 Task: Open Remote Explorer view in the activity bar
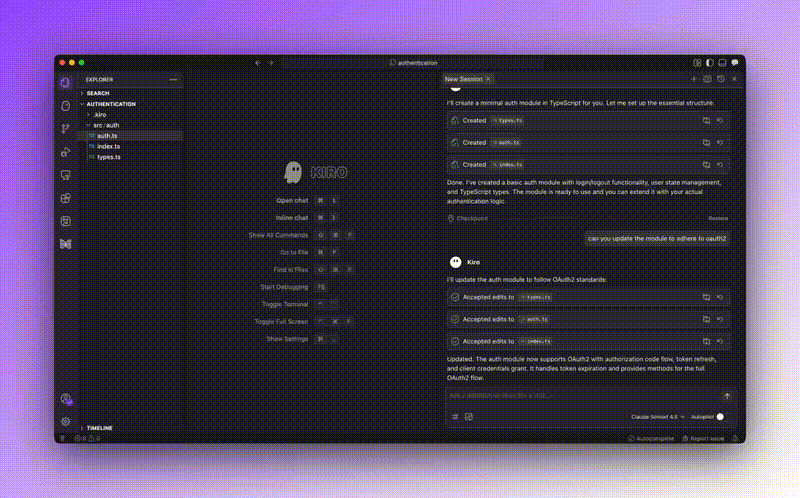coord(65,175)
